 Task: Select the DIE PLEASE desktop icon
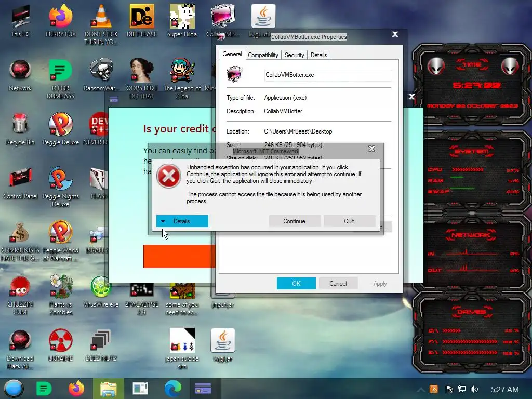142,21
